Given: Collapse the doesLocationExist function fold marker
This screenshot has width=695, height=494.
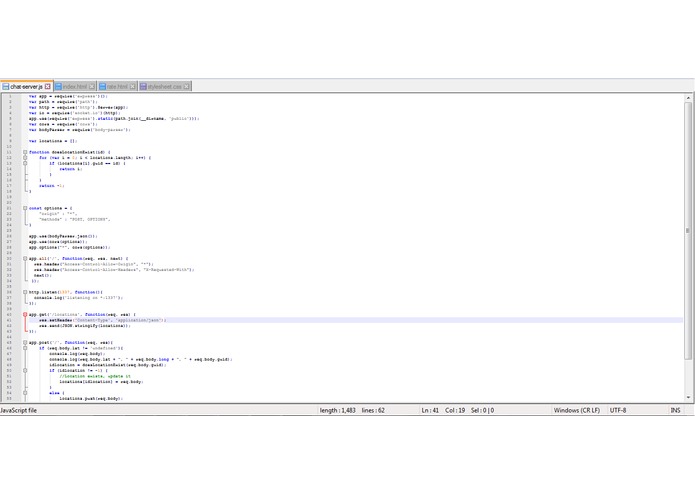Looking at the screenshot, I should pyautogui.click(x=25, y=152).
